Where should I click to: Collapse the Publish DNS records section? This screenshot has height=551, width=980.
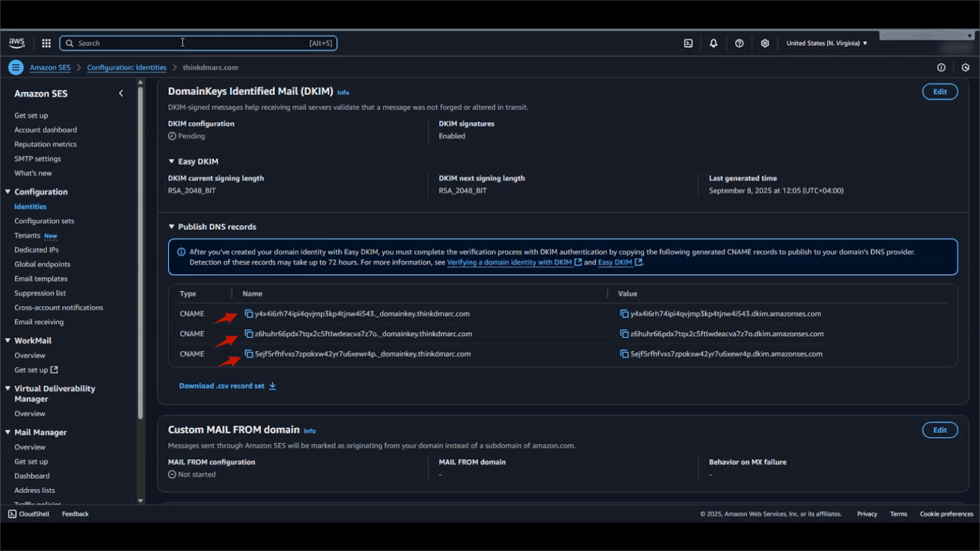pos(171,226)
